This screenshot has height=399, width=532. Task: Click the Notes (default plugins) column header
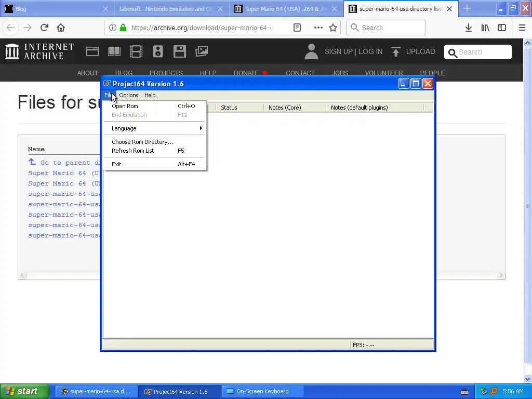click(x=375, y=108)
